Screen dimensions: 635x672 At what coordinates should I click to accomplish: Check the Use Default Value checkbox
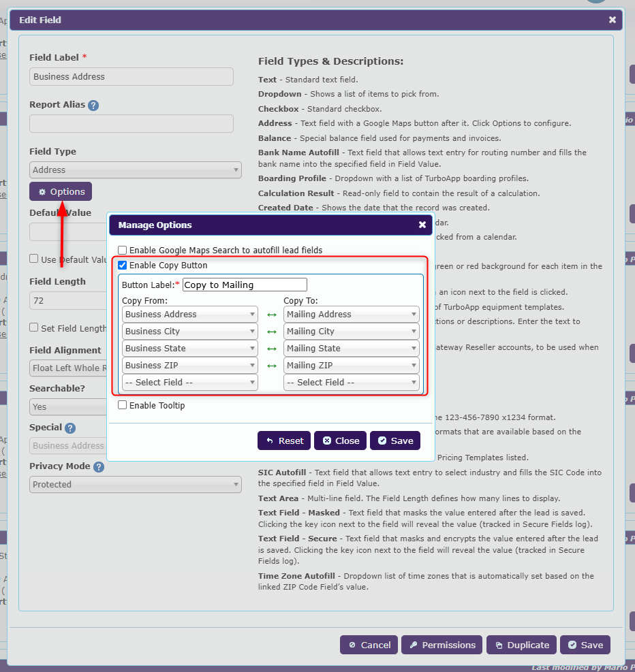(x=34, y=259)
